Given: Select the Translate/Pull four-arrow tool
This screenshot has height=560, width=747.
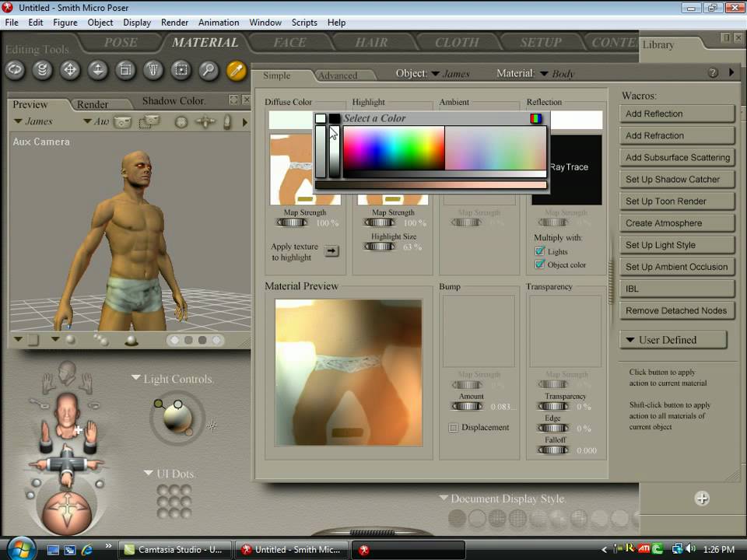Looking at the screenshot, I should coord(70,70).
